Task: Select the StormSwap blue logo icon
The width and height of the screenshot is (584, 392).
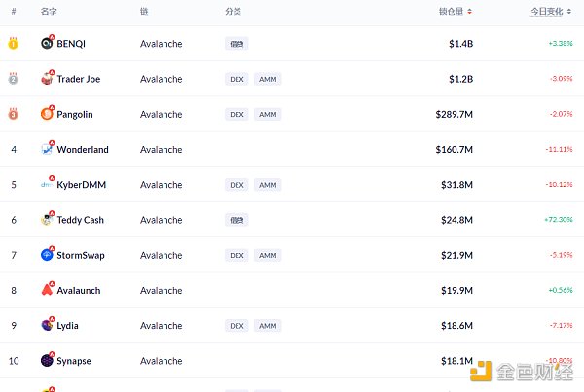Action: coord(48,254)
